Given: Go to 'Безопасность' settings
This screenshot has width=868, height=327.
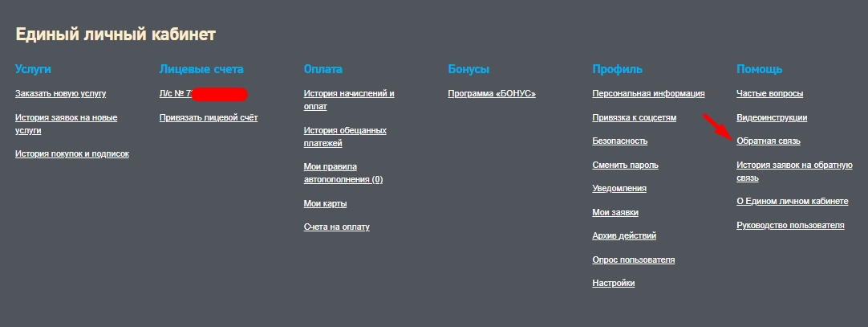Looking at the screenshot, I should 619,141.
